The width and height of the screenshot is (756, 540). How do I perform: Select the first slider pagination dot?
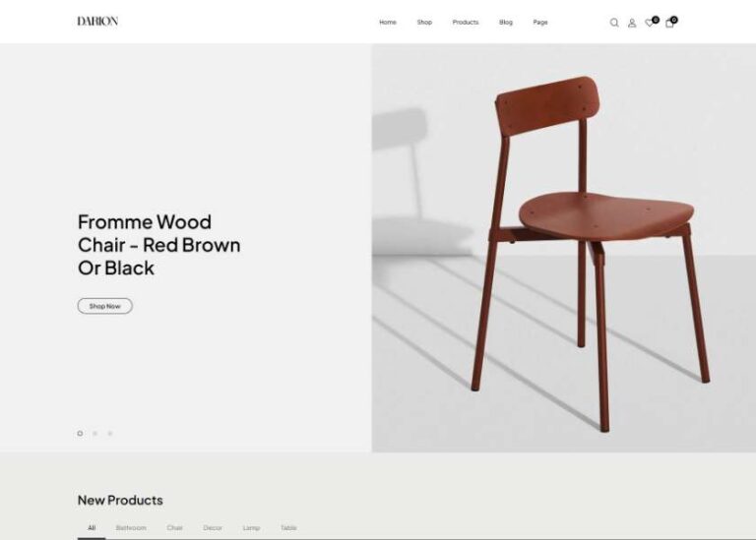tap(80, 434)
